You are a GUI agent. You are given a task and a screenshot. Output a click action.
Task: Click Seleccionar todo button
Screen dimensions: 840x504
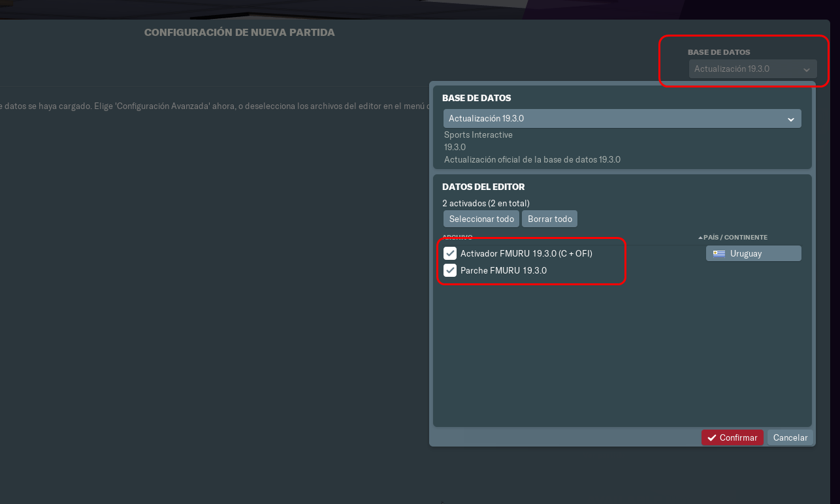[481, 219]
